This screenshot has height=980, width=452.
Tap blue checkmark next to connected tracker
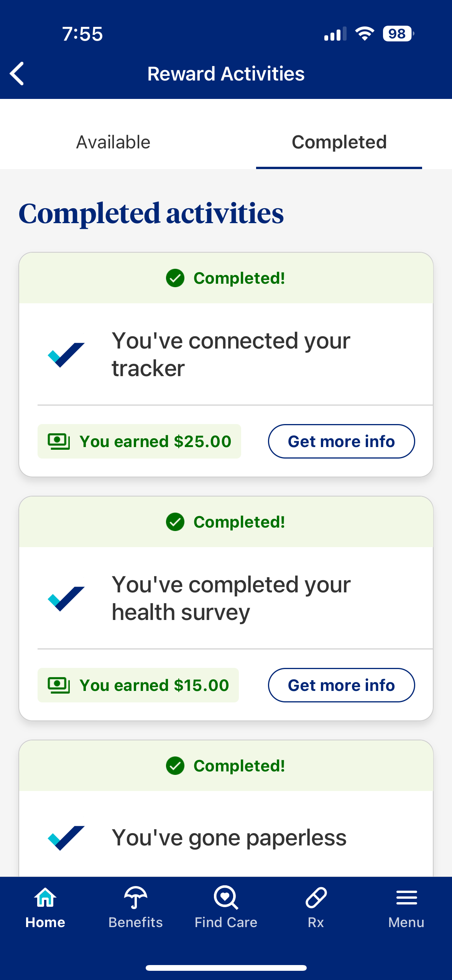66,355
